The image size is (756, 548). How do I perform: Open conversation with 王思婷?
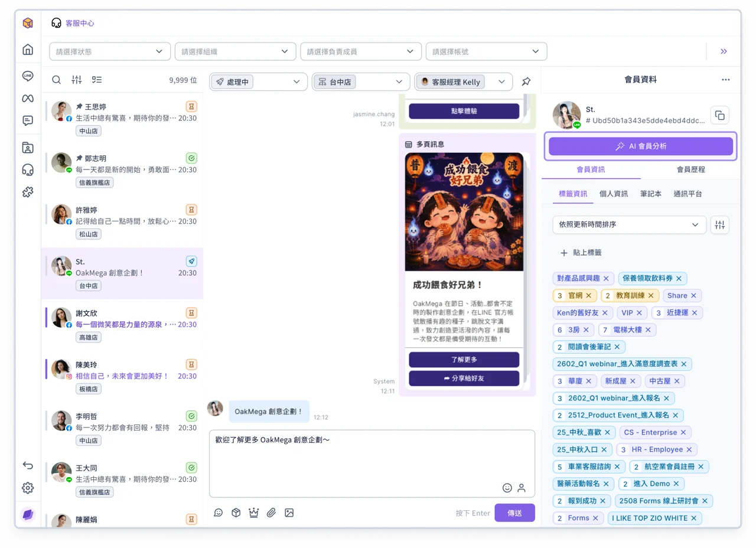[x=122, y=119]
